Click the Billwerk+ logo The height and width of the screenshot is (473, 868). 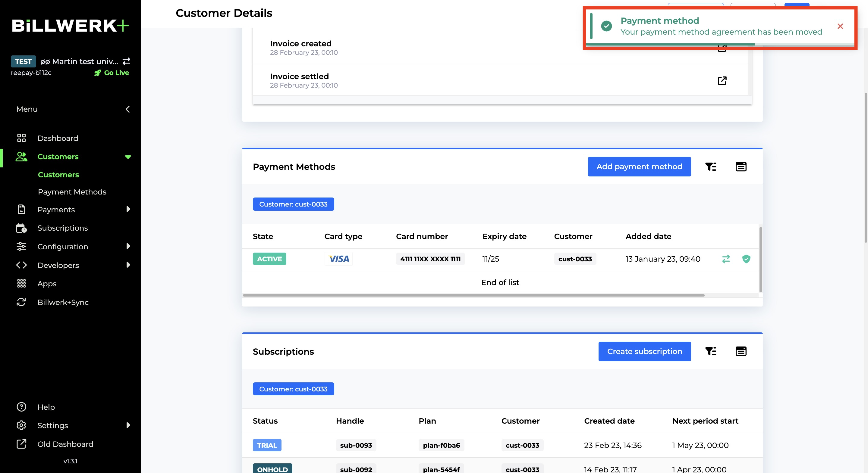coord(70,26)
